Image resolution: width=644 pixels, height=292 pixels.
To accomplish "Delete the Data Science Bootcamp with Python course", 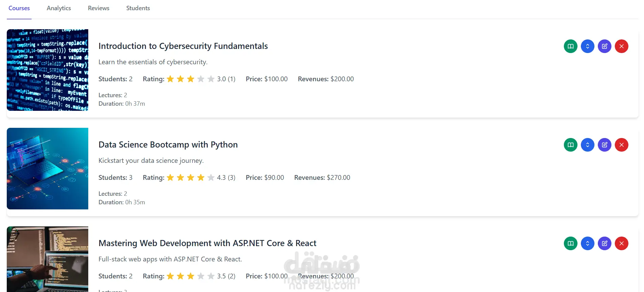I will [621, 145].
